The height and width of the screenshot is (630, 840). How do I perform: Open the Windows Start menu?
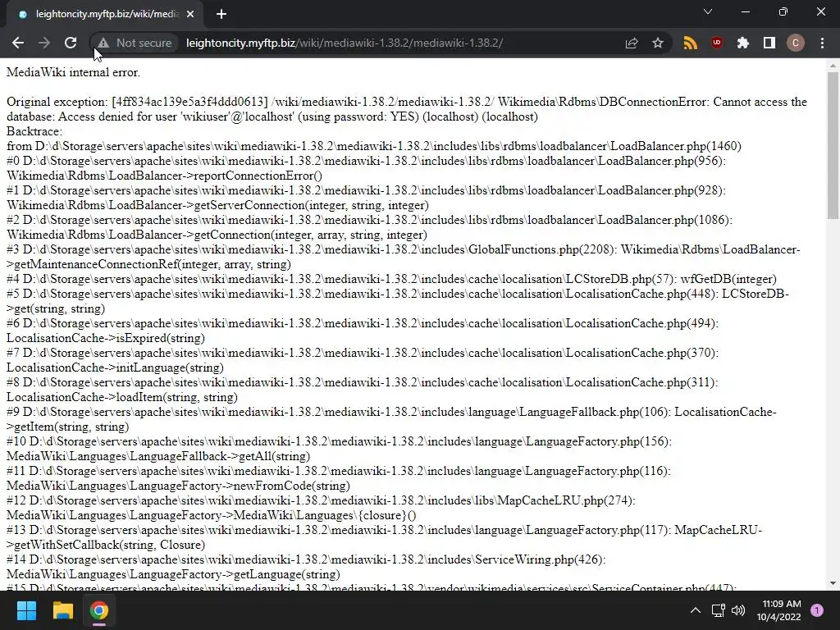pyautogui.click(x=26, y=610)
